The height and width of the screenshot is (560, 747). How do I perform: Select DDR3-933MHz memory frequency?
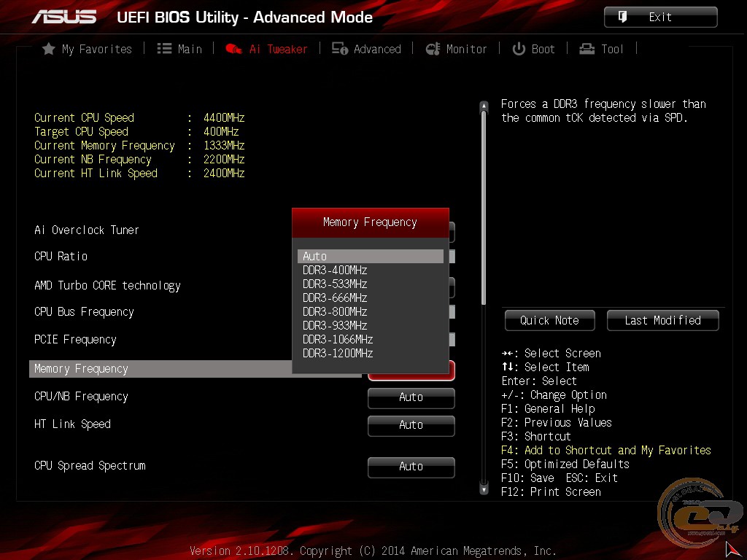pos(370,325)
